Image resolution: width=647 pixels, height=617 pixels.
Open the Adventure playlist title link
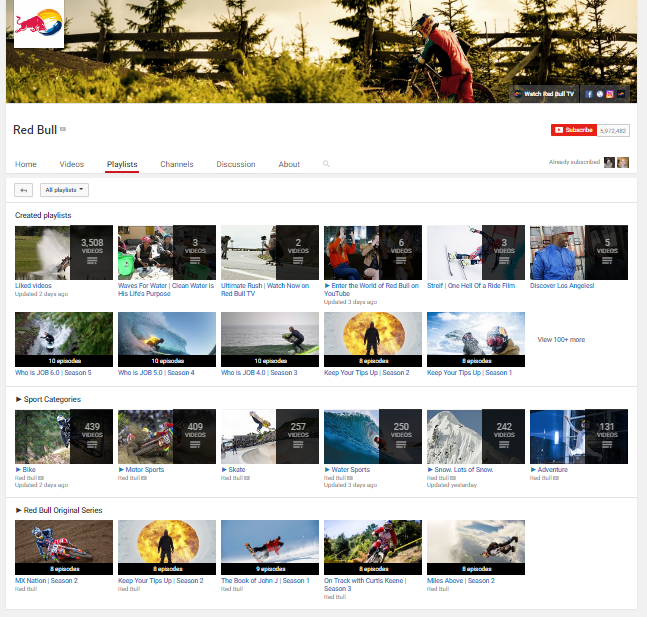pos(549,470)
